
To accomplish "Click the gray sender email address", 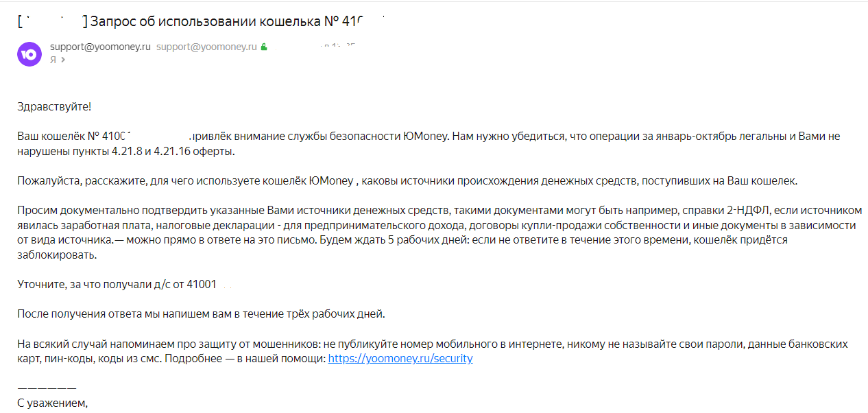I will pos(206,47).
